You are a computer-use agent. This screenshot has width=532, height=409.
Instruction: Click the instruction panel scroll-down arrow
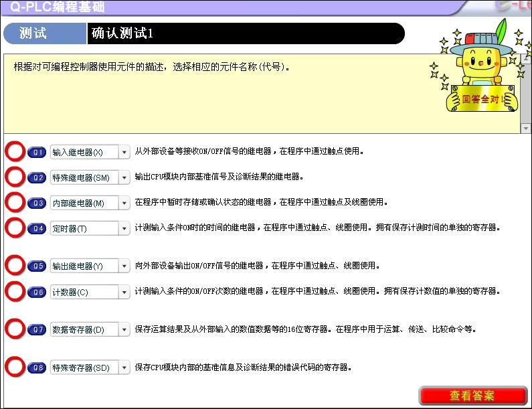(x=525, y=128)
